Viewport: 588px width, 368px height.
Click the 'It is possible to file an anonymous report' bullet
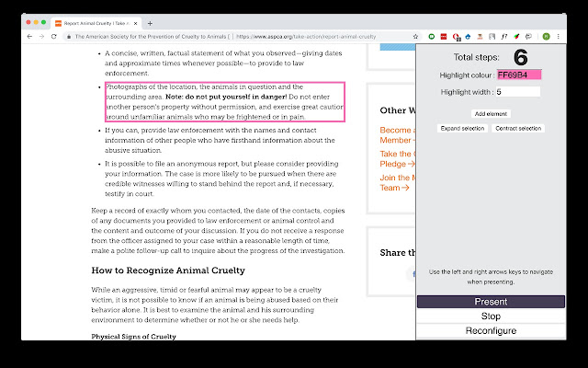point(221,178)
